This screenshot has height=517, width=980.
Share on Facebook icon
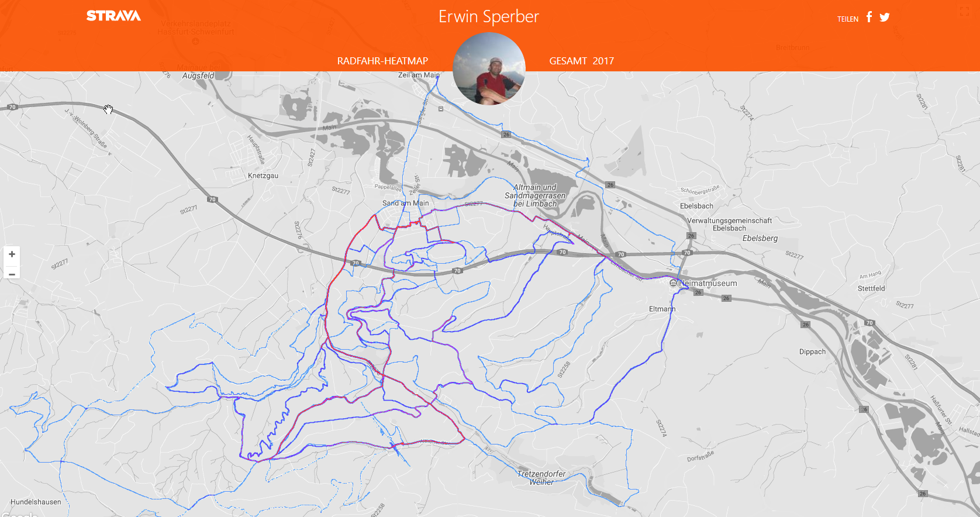[869, 17]
